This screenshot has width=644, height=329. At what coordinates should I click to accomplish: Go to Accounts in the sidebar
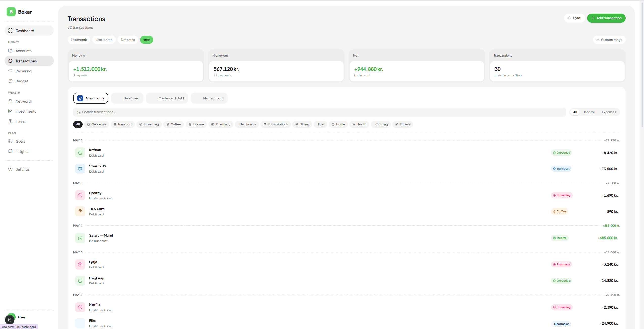coord(29,51)
